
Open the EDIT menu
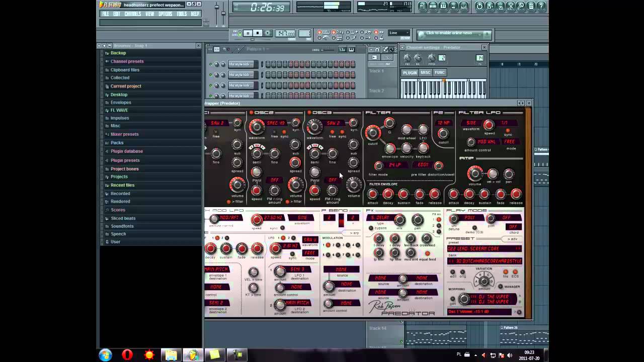[117, 14]
